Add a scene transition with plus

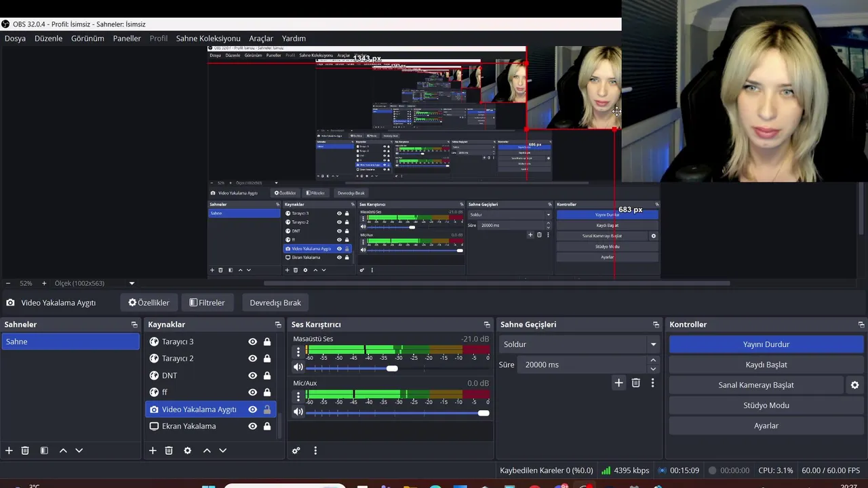tap(618, 383)
